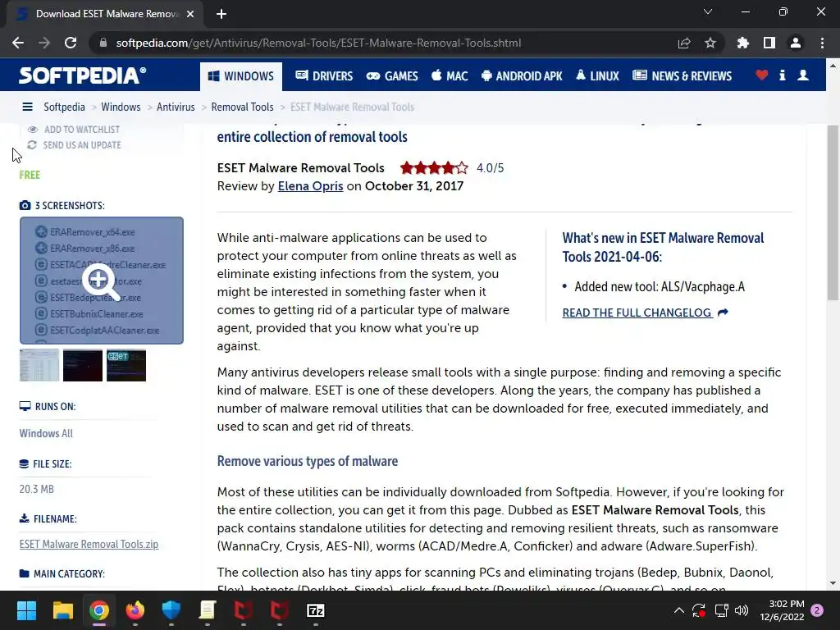Click the address bar URL
This screenshot has height=630, width=840.
point(318,43)
